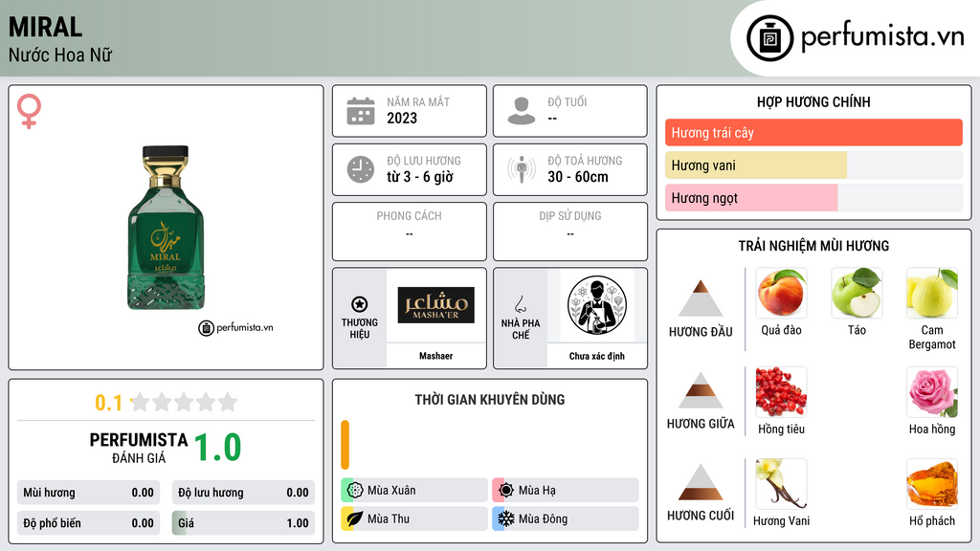Click the Mùa Đông snowflake icon
This screenshot has width=980, height=551.
click(506, 518)
